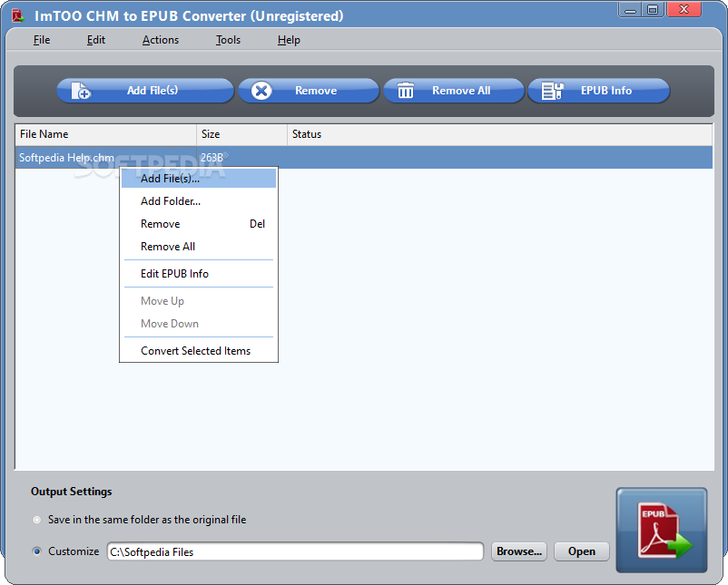This screenshot has width=728, height=585.
Task: Choose Convert Selected Items from context menu
Action: pos(199,351)
